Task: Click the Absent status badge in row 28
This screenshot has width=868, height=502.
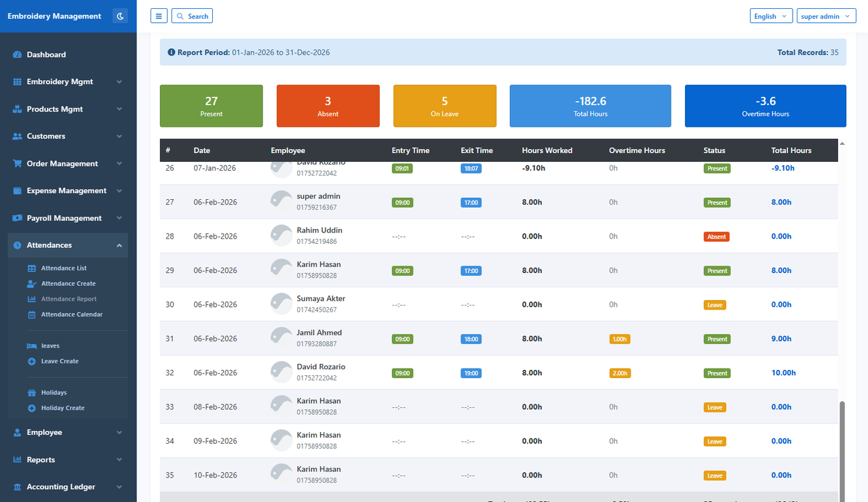Action: click(717, 237)
